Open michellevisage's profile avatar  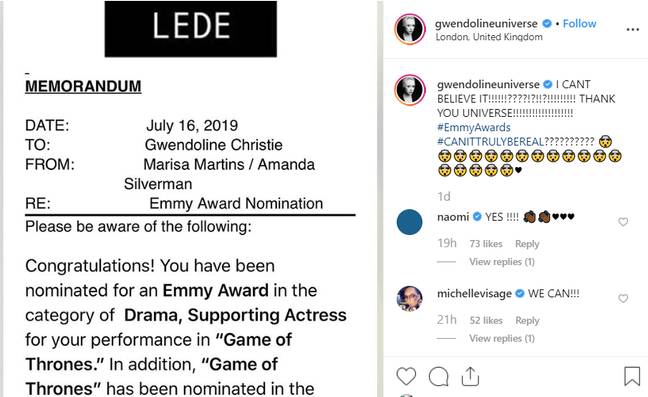point(410,298)
